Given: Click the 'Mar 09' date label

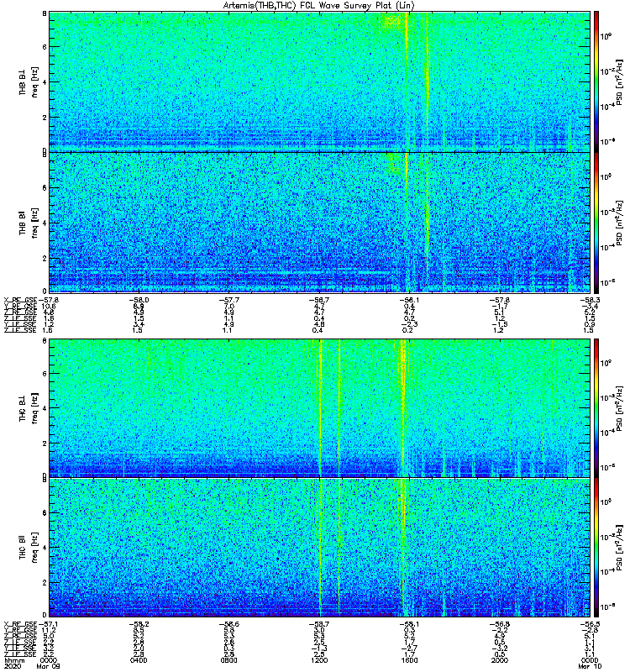Looking at the screenshot, I should 49,666.
